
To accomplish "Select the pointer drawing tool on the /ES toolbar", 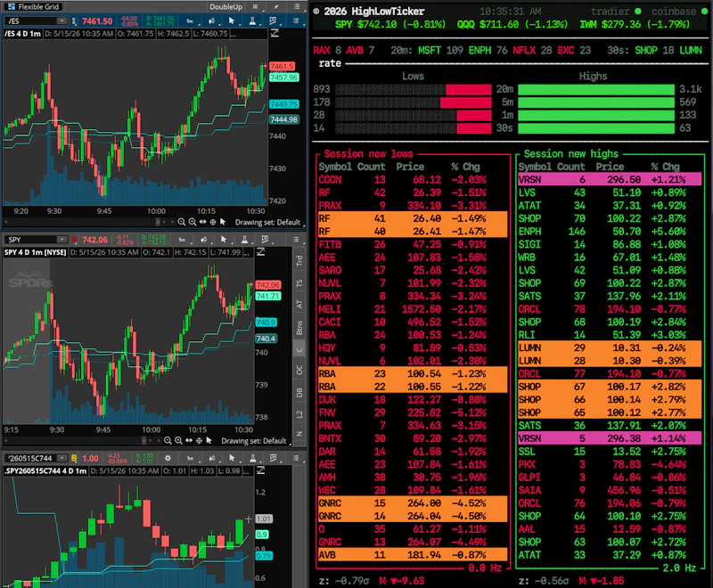I will 232,20.
